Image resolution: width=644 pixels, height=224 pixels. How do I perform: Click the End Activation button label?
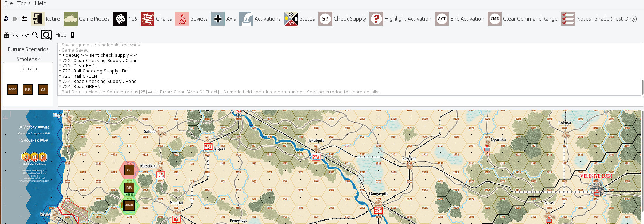pos(467,19)
